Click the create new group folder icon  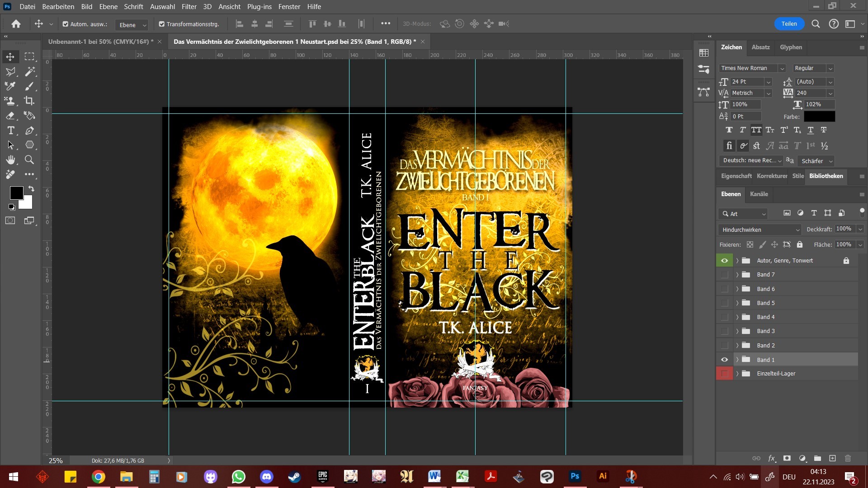click(x=817, y=458)
